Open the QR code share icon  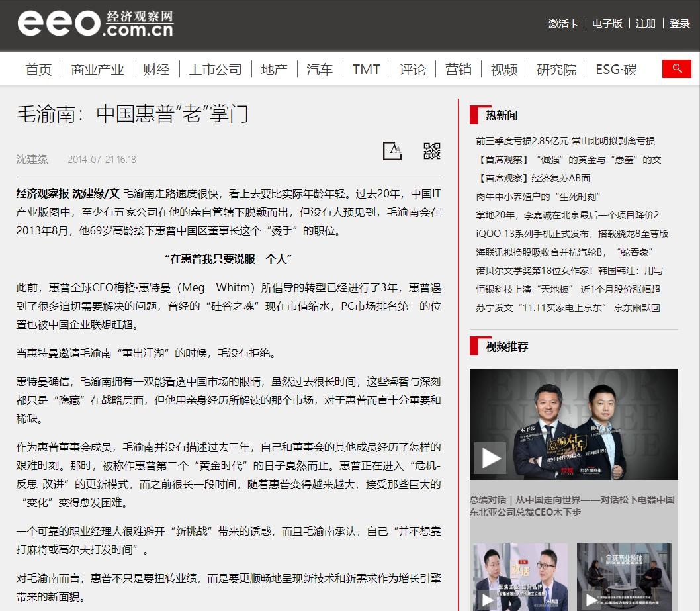[432, 151]
